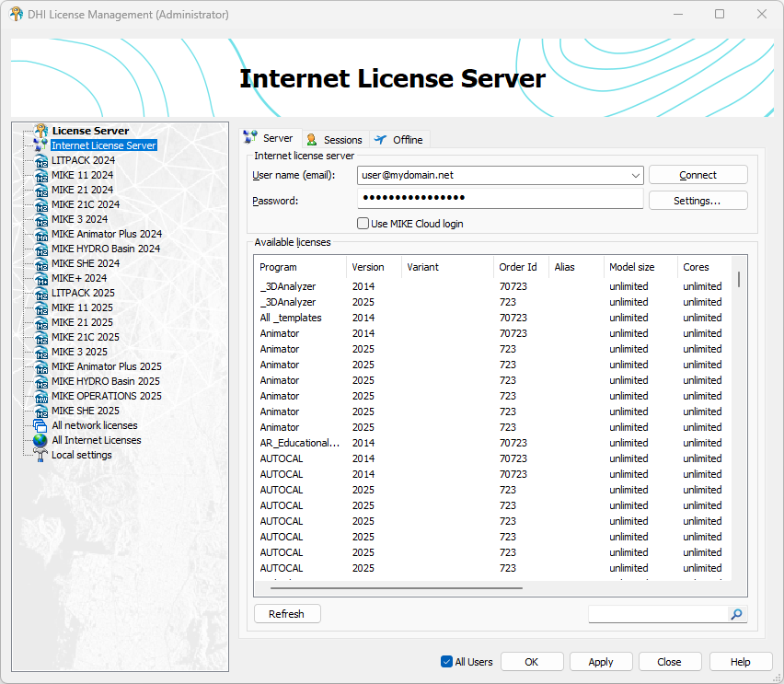Click the Model size column header
This screenshot has height=684, width=784.
tap(641, 267)
